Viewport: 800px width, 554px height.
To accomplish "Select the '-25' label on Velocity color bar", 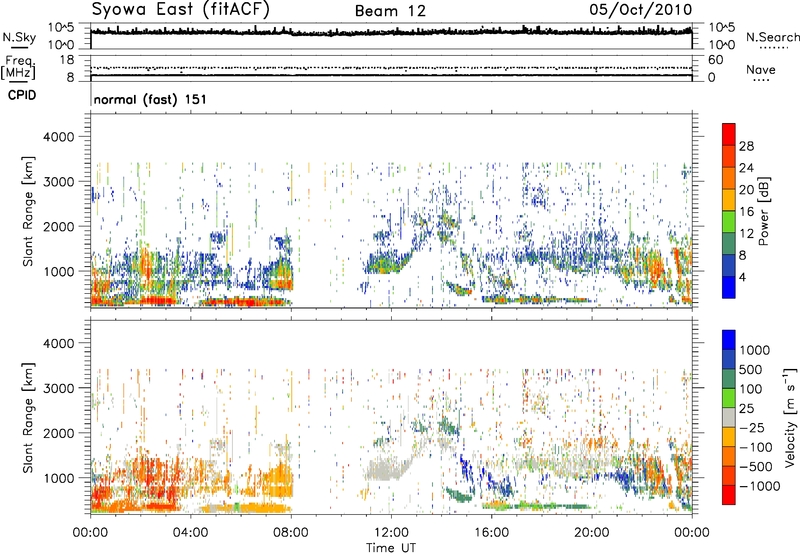I will [x=753, y=427].
